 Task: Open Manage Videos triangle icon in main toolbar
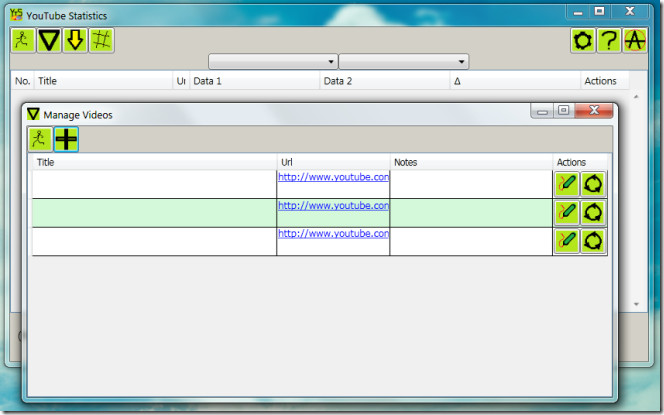pyautogui.click(x=49, y=41)
